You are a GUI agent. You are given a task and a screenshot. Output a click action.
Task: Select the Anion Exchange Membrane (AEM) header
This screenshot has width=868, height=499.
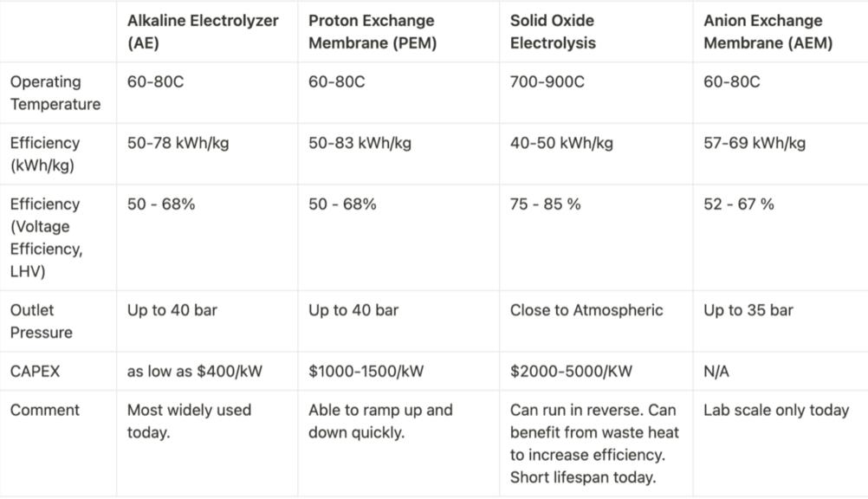coord(762,32)
